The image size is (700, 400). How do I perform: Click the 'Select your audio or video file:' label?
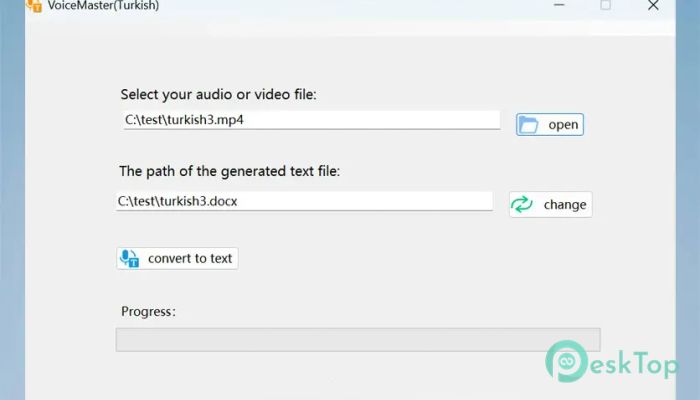[x=218, y=95]
